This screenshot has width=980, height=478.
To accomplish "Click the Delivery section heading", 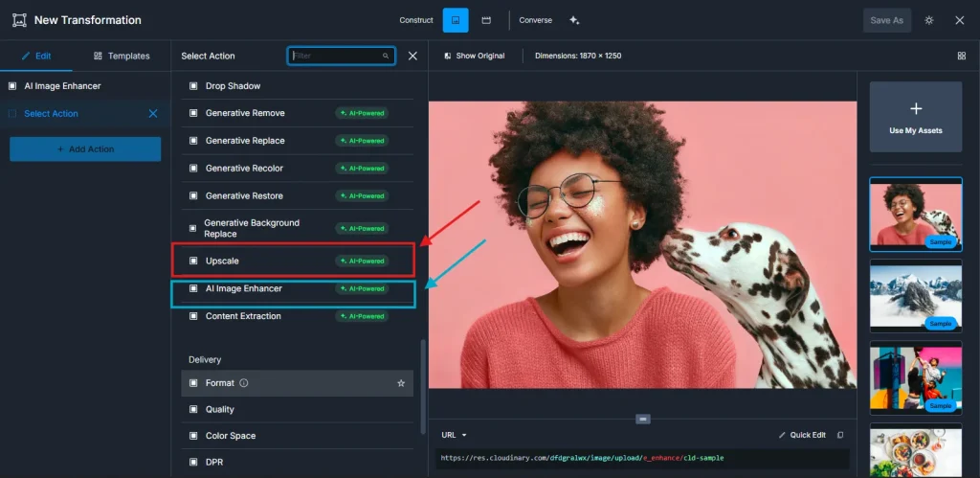I will (205, 360).
